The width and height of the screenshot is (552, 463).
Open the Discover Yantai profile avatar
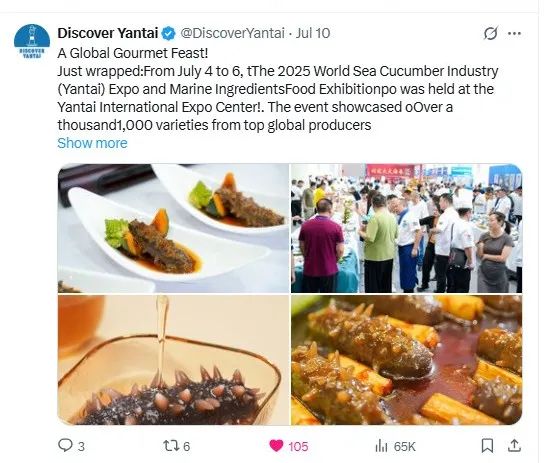[x=32, y=42]
